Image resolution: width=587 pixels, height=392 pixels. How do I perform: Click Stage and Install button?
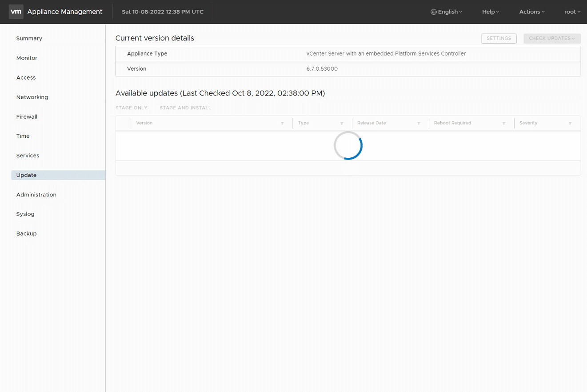click(185, 108)
